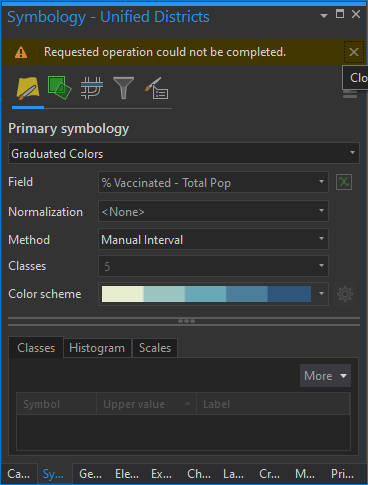Sort by the Upper value column header
Viewport: 368px width, 485px height.
[x=146, y=404]
